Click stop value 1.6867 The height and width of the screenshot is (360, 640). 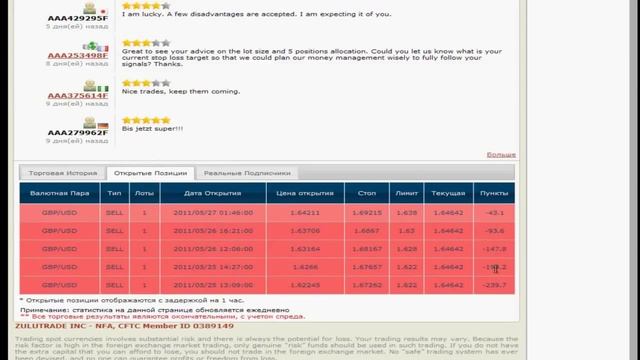click(367, 231)
